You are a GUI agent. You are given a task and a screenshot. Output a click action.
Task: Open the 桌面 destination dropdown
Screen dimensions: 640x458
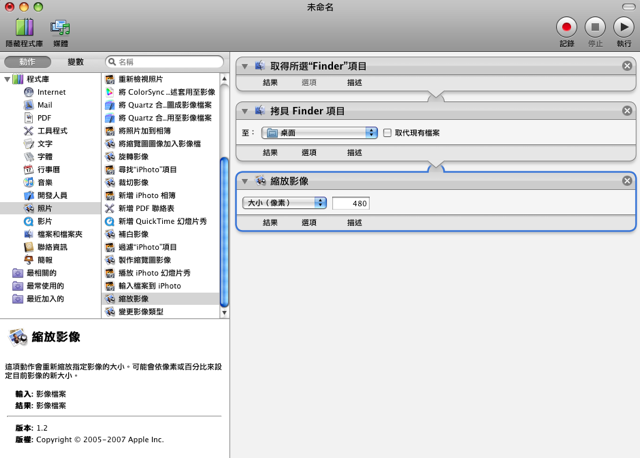(x=320, y=133)
